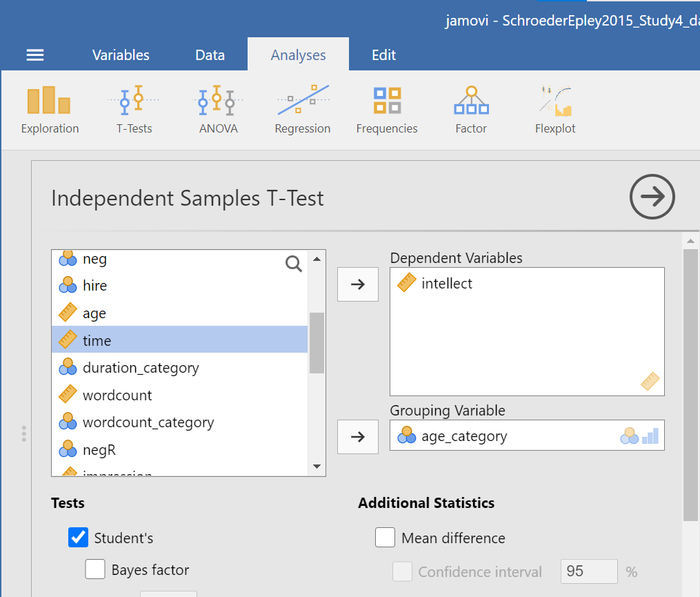This screenshot has height=597, width=700.
Task: Collapse options with the circled arrow button
Action: click(652, 197)
